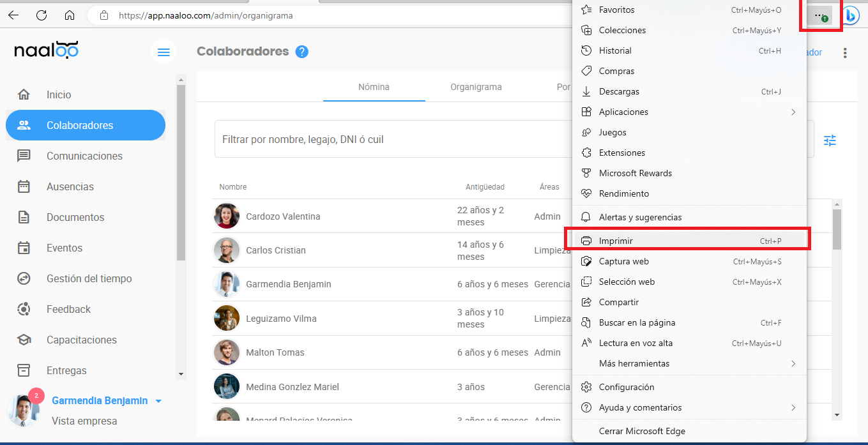Click the Comunicaciones chat icon

(24, 156)
